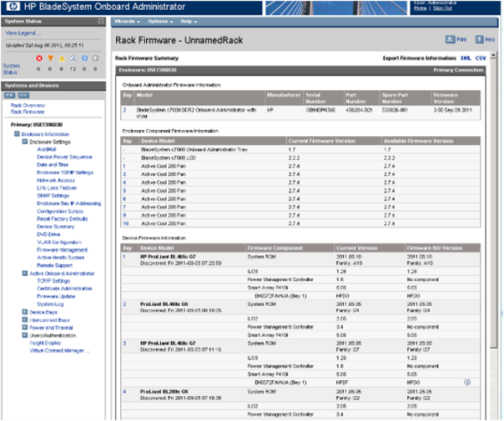Open System Log
504x421 pixels.
[x=50, y=304]
